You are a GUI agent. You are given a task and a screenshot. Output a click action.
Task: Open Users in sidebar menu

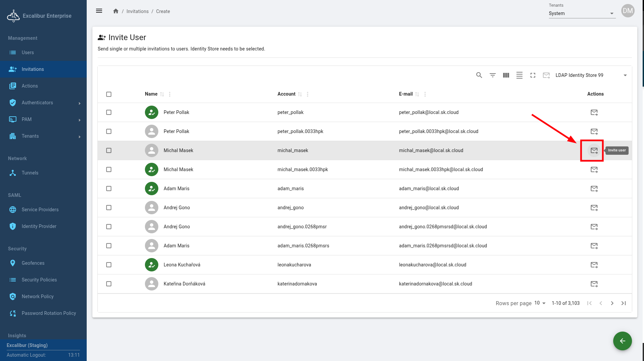[28, 52]
